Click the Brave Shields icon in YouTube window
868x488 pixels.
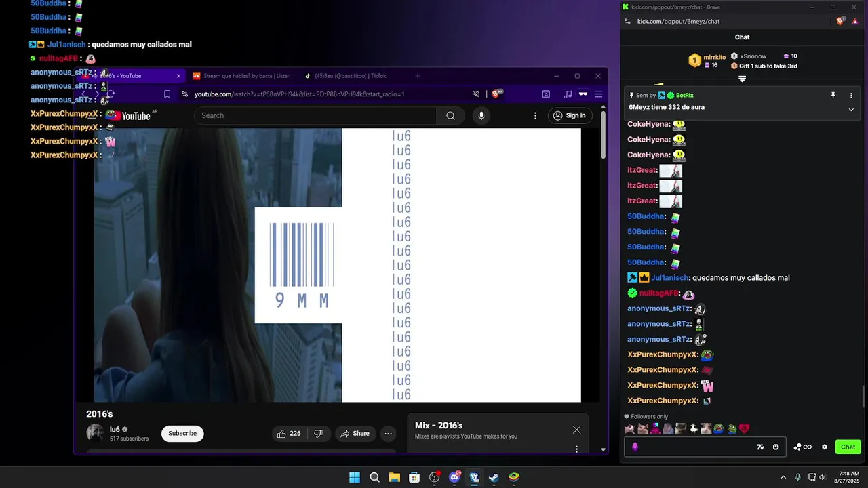pyautogui.click(x=497, y=94)
